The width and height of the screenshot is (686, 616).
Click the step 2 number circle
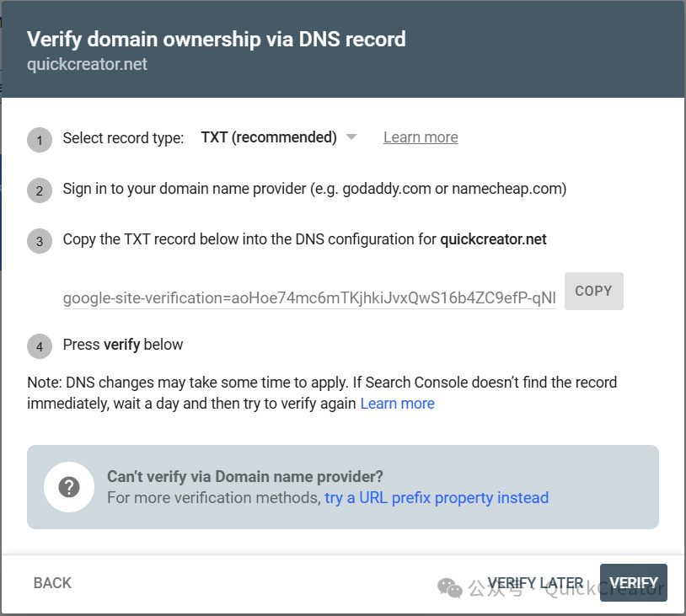click(40, 190)
